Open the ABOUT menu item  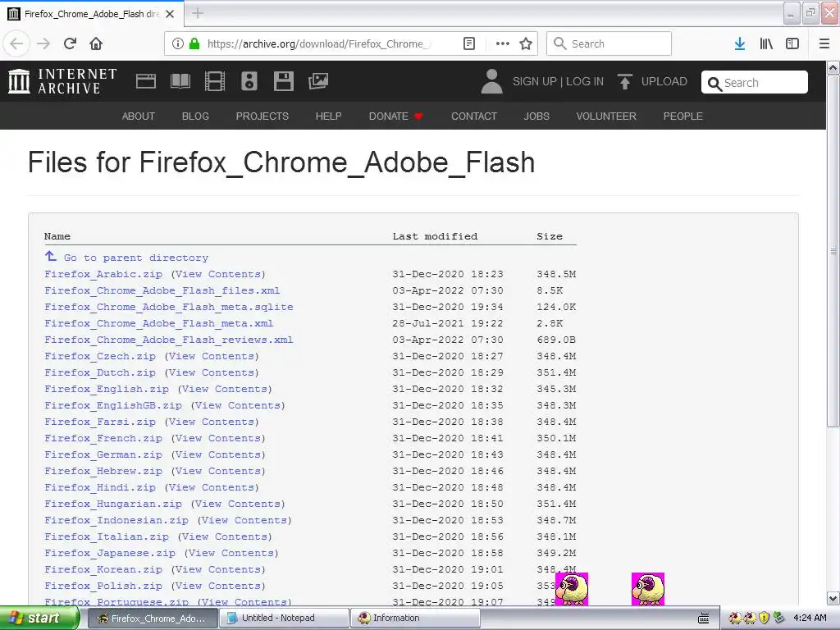pos(138,116)
